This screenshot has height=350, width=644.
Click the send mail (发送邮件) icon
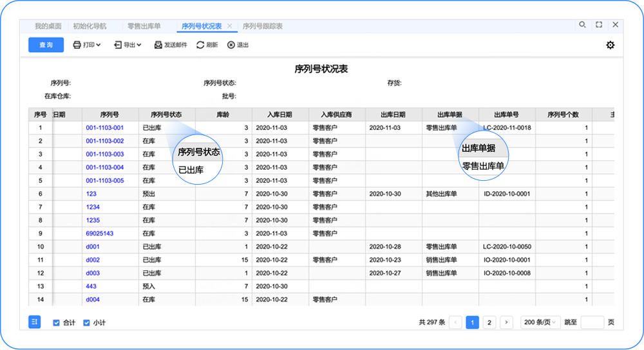(x=158, y=45)
